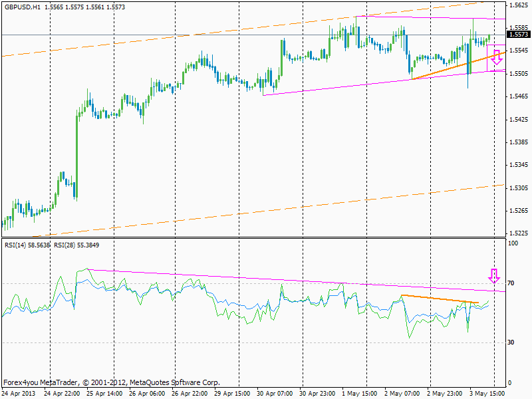Click price axis label 1.5225

tap(519, 233)
